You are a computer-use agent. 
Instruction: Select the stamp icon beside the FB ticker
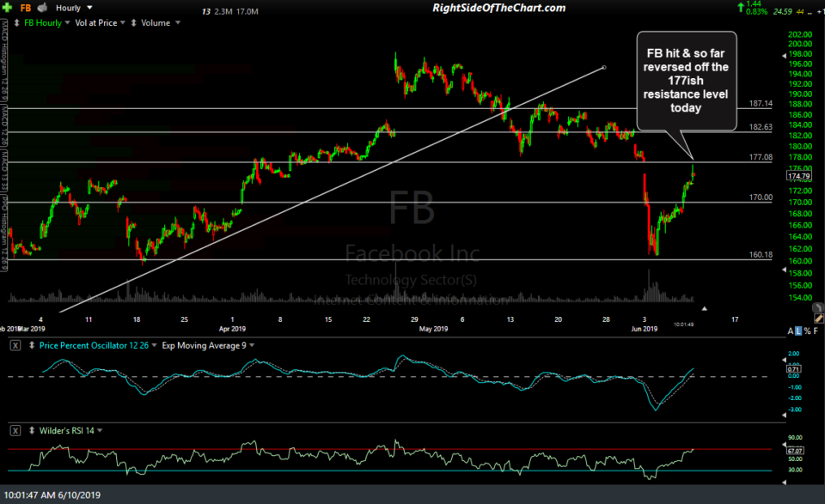click(40, 7)
